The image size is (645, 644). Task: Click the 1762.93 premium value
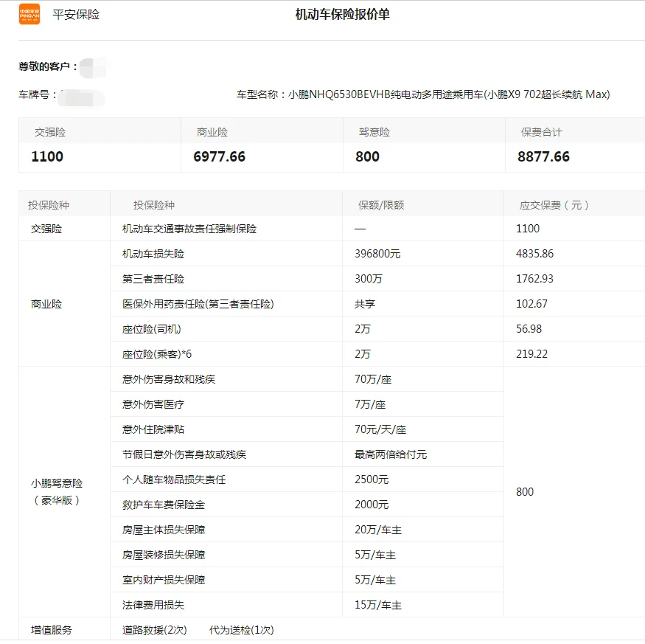click(534, 279)
